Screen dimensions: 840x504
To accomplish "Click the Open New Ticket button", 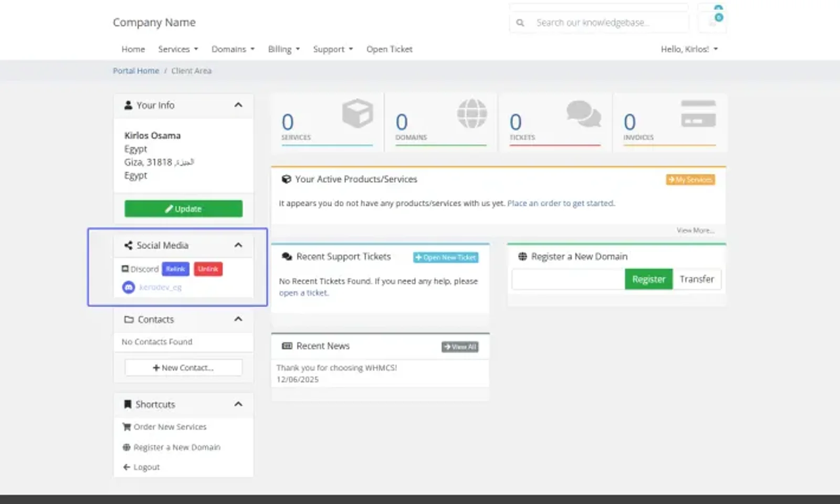I will tap(446, 257).
